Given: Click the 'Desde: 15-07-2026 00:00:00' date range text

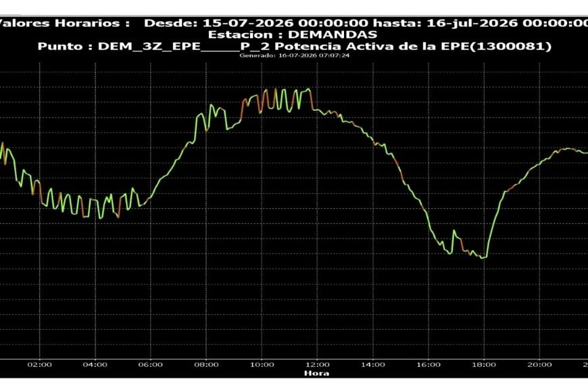Looking at the screenshot, I should (256, 23).
